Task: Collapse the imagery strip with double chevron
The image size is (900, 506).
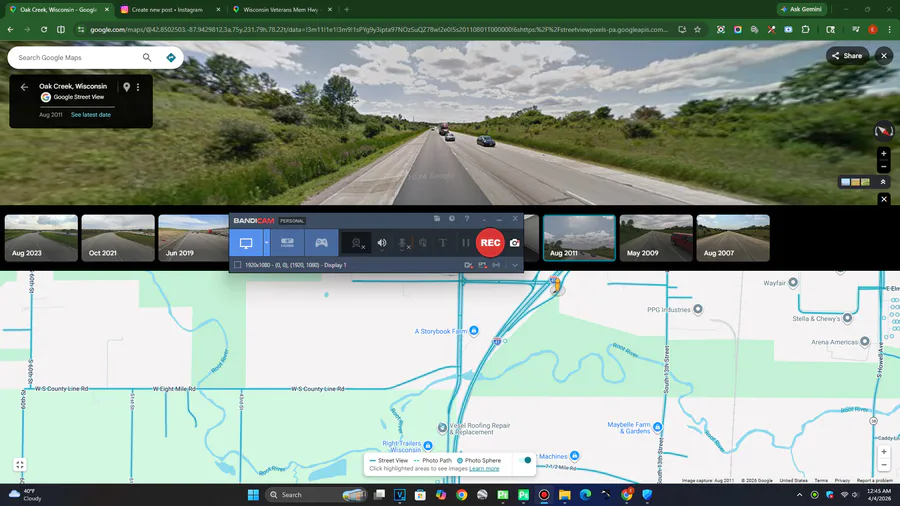Action: 883,182
